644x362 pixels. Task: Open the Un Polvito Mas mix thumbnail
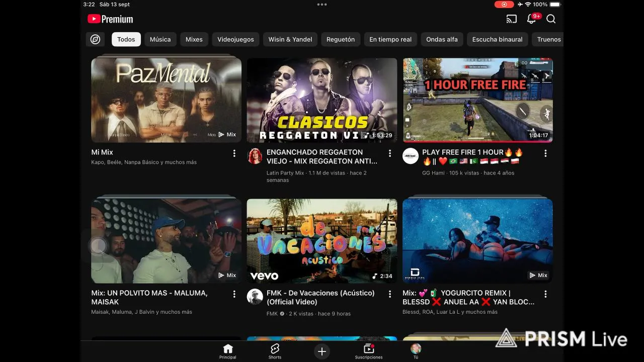pos(166,240)
